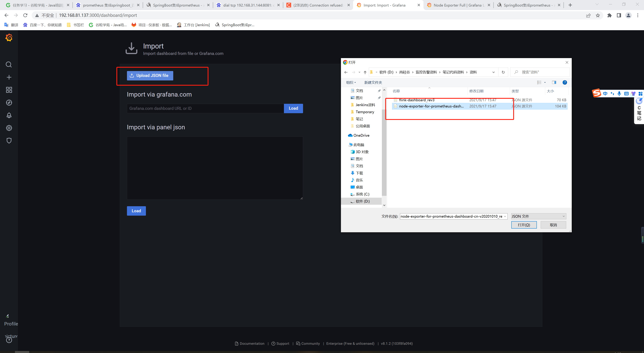Click the Sogou input method logo
This screenshot has height=353, width=644.
(x=597, y=93)
